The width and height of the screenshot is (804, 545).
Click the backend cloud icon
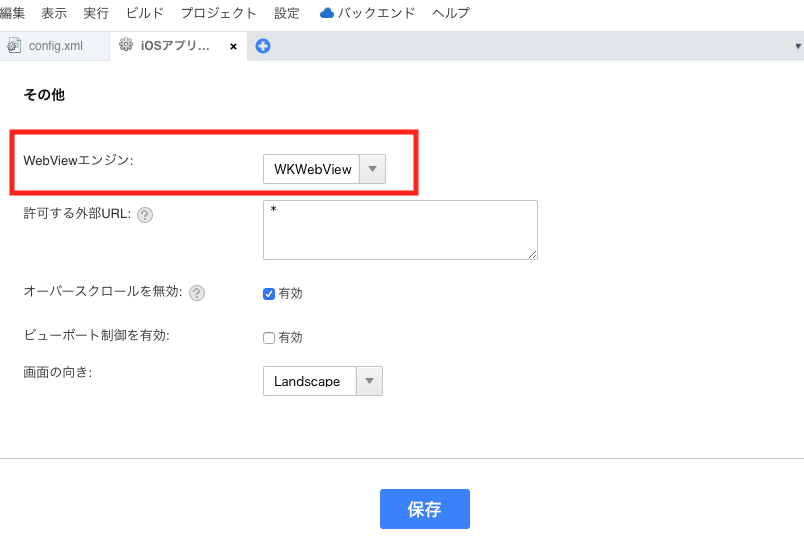(327, 13)
